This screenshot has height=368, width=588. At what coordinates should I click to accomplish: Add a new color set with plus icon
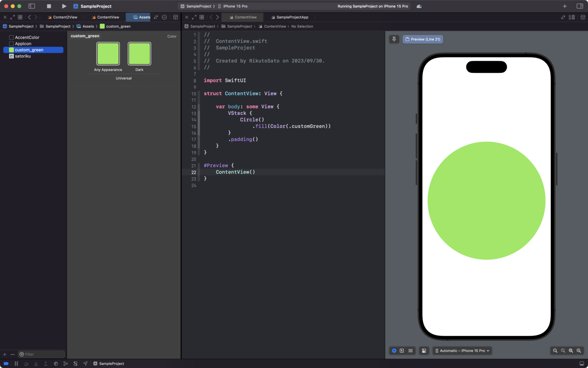[x=4, y=354]
